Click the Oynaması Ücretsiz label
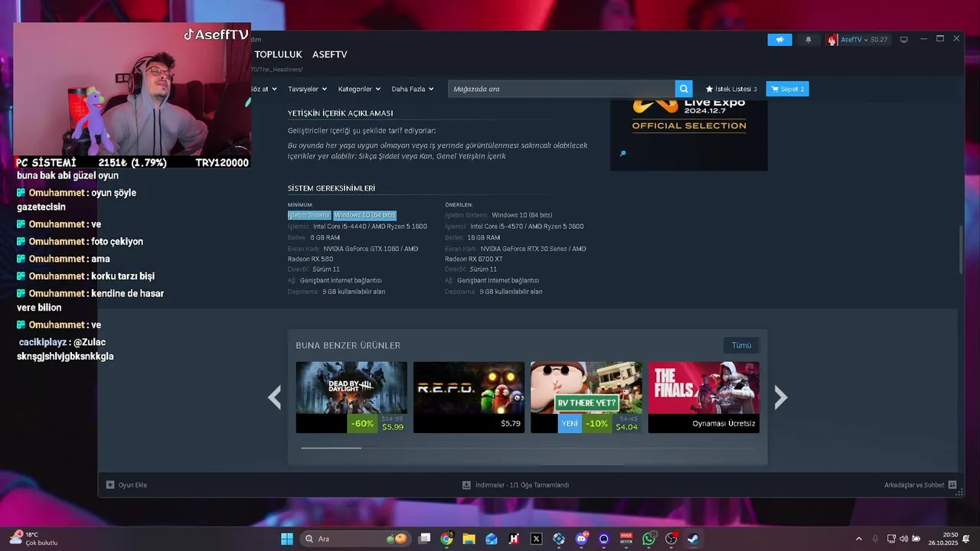 pos(724,423)
